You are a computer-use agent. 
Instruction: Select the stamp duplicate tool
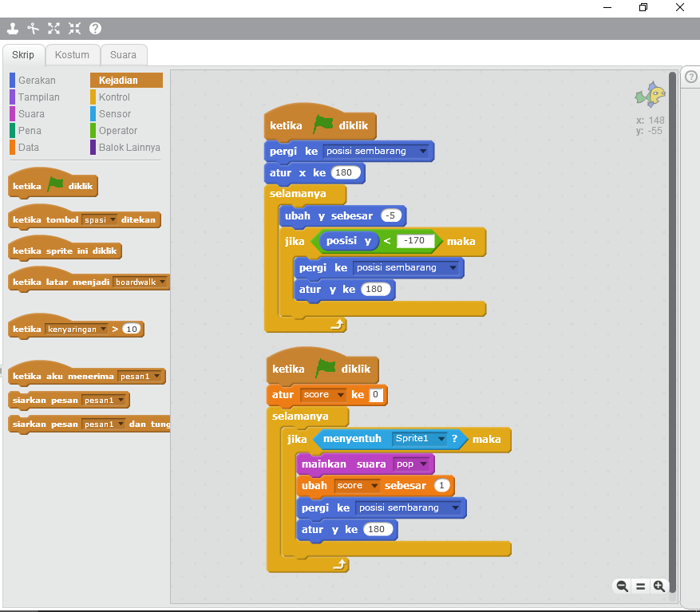point(12,29)
